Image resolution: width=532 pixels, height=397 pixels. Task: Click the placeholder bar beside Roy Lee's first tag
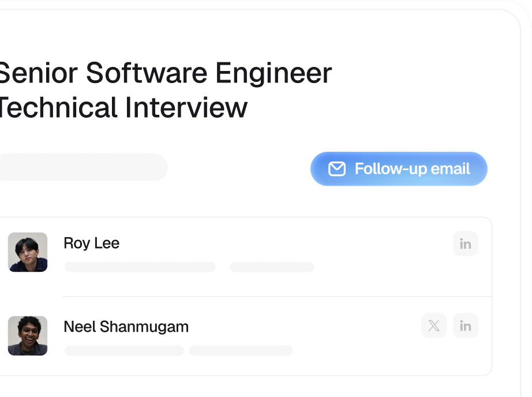[272, 267]
